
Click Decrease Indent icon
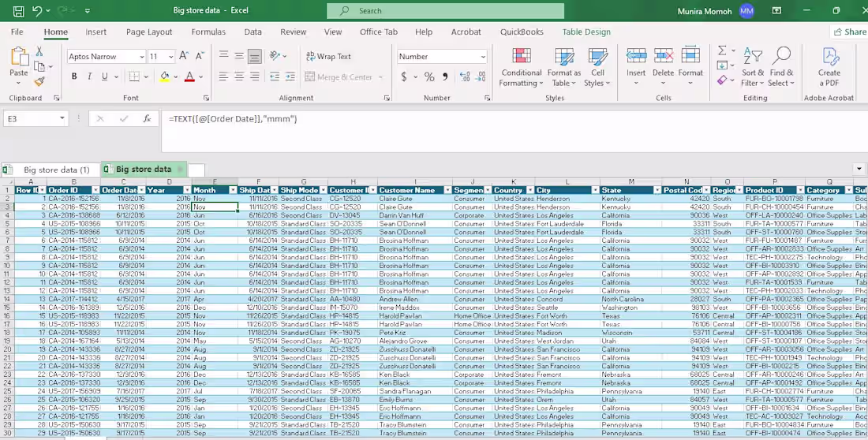(x=275, y=77)
